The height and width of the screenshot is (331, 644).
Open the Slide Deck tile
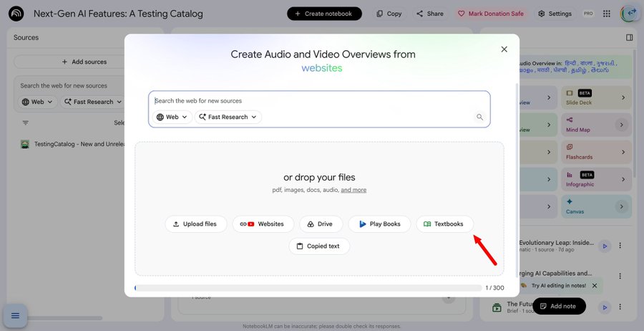pyautogui.click(x=596, y=98)
